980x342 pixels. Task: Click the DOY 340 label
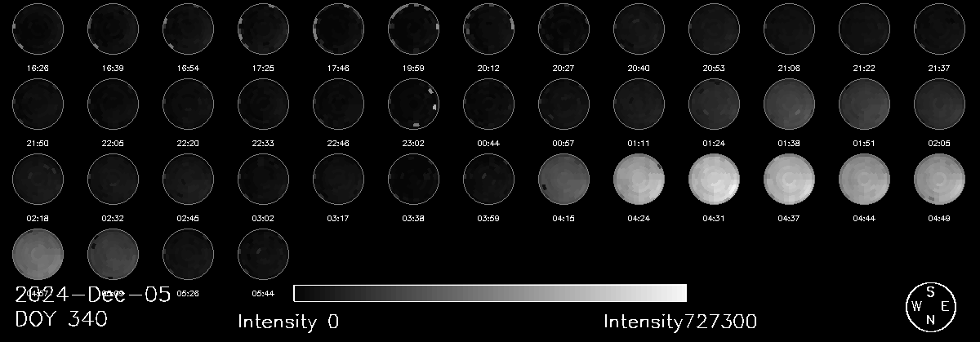61,320
